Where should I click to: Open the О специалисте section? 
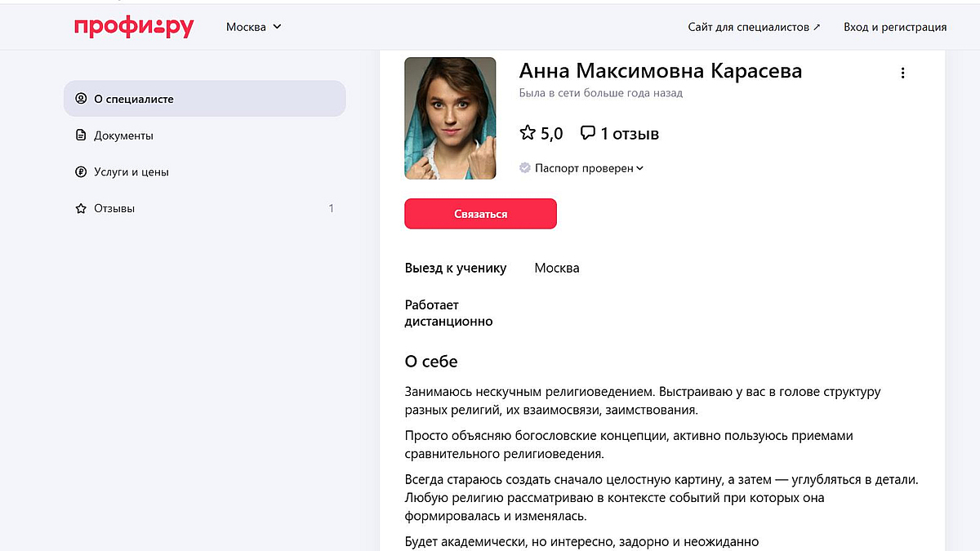[134, 99]
